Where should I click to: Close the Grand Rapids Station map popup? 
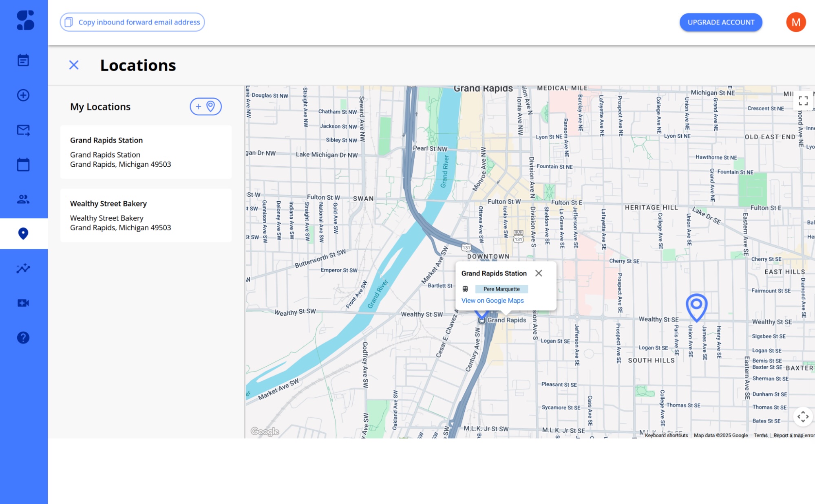(x=539, y=273)
